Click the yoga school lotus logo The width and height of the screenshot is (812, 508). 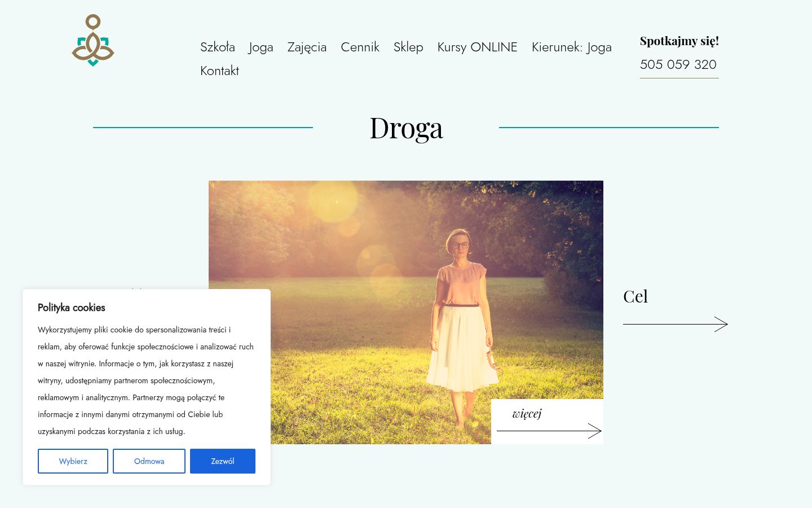click(x=93, y=40)
